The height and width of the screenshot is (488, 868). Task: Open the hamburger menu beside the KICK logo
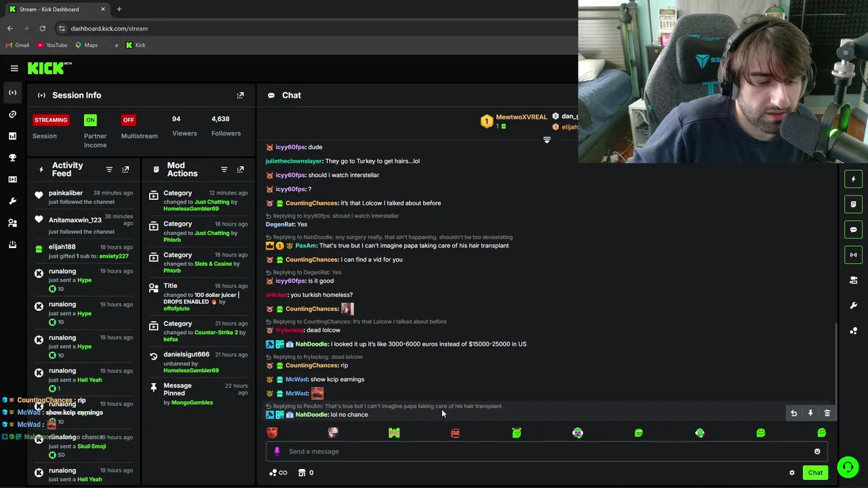(x=14, y=68)
